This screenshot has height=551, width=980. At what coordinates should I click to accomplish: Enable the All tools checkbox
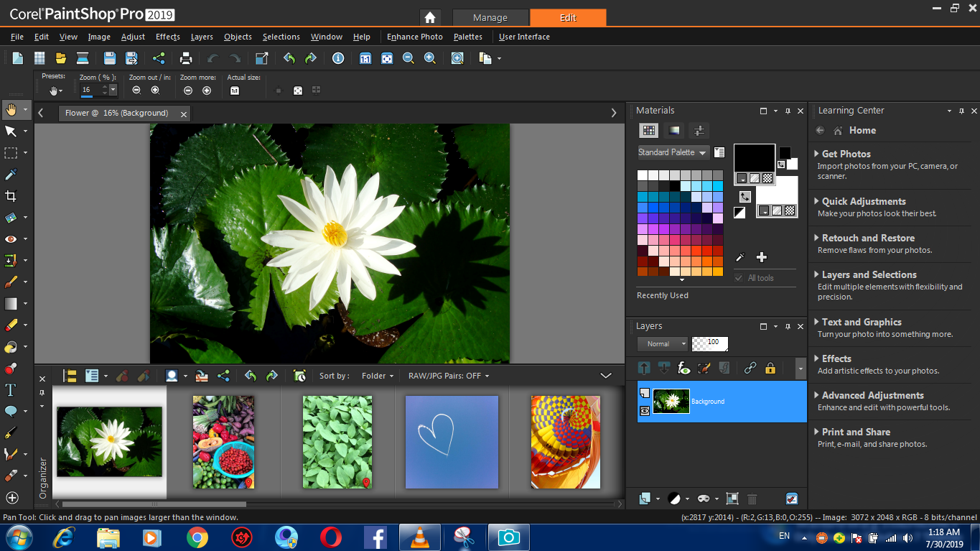739,278
